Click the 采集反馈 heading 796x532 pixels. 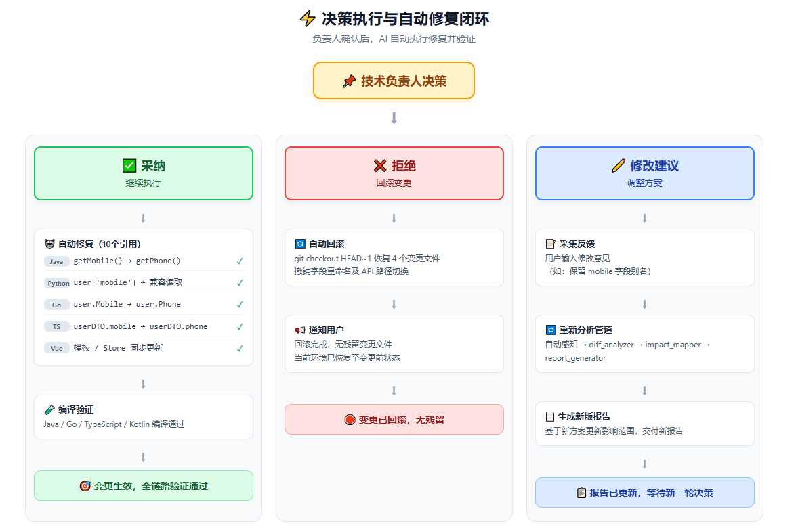tap(577, 244)
